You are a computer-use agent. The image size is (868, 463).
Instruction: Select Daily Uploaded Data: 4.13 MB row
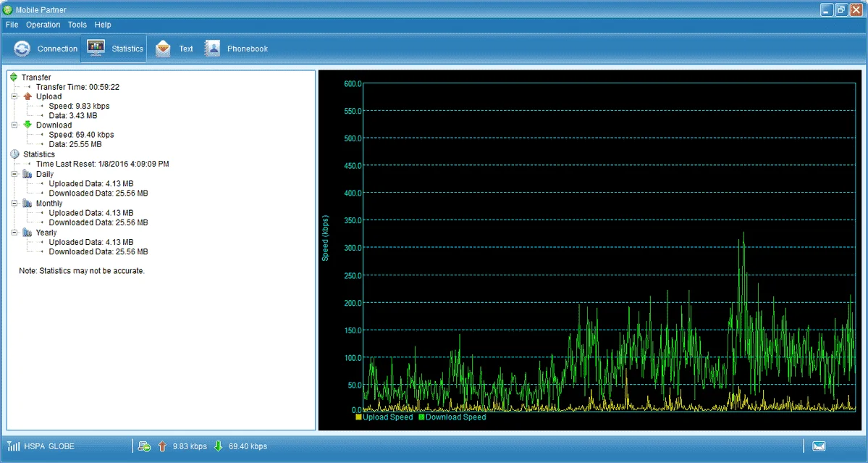(90, 183)
